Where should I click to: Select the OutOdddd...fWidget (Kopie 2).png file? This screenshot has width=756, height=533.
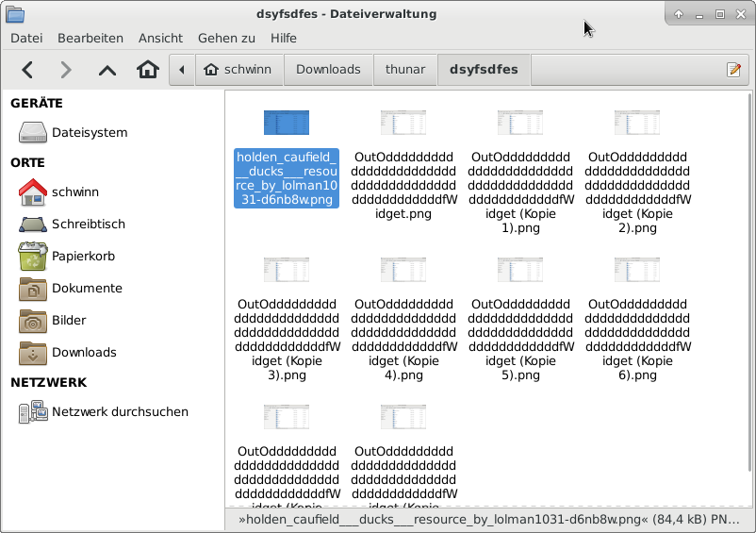point(636,123)
